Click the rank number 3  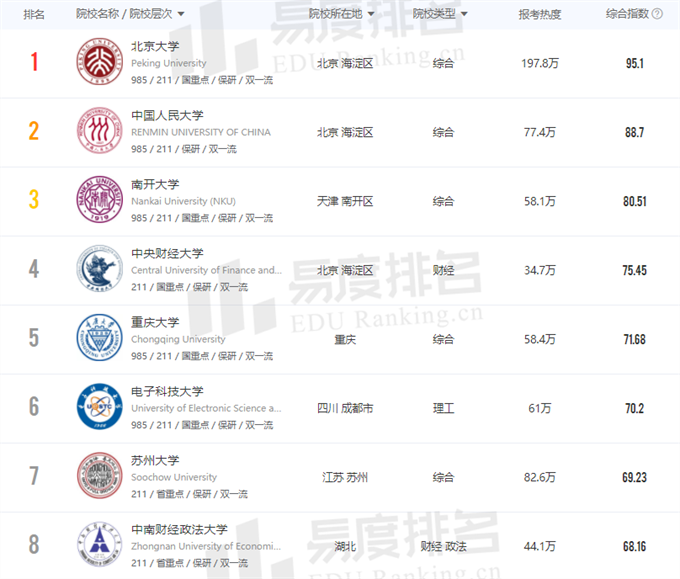[34, 200]
